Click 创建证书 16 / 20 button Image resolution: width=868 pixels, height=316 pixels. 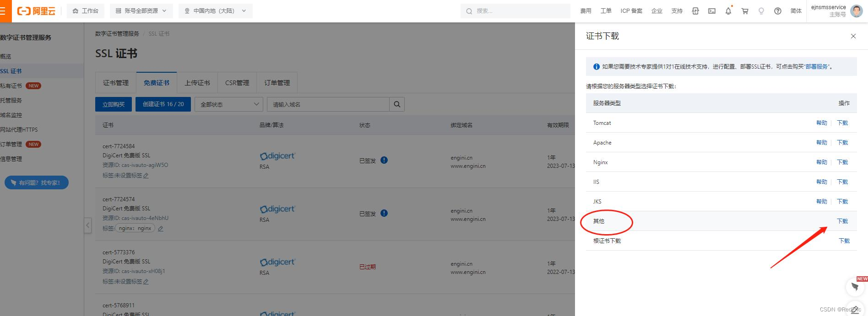point(163,104)
